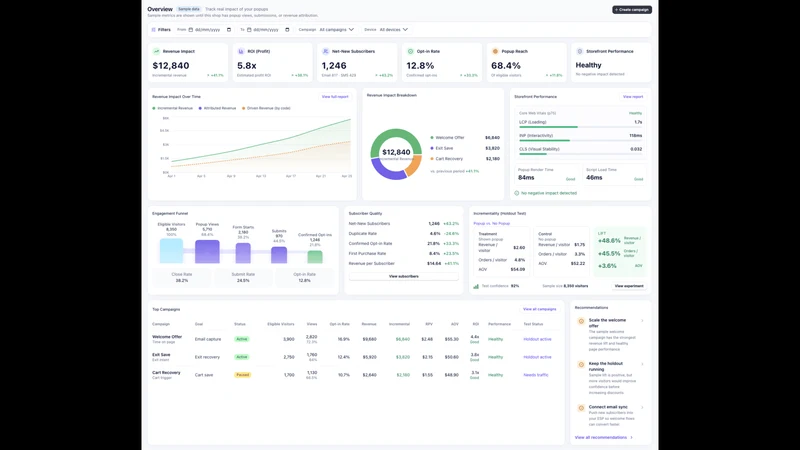The height and width of the screenshot is (450, 800).
Task: Click the ROI (Profit) card icon
Action: (x=241, y=52)
